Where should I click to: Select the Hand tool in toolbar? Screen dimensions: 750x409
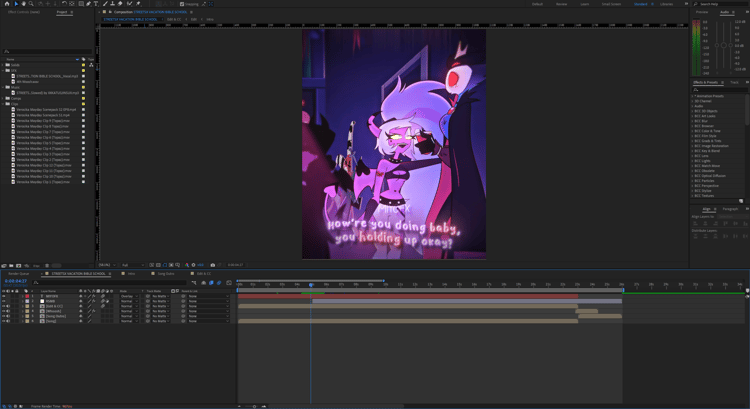pyautogui.click(x=23, y=4)
